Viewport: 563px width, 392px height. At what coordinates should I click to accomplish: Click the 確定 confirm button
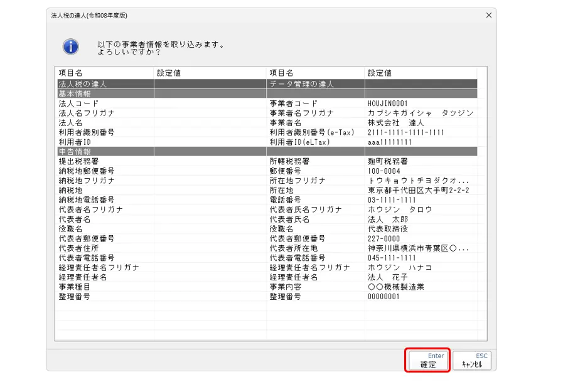tap(428, 361)
